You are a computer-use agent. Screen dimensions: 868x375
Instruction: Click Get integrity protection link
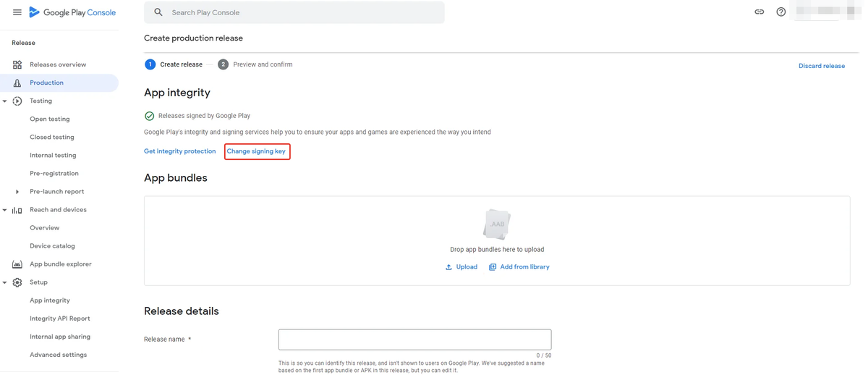[x=179, y=151]
